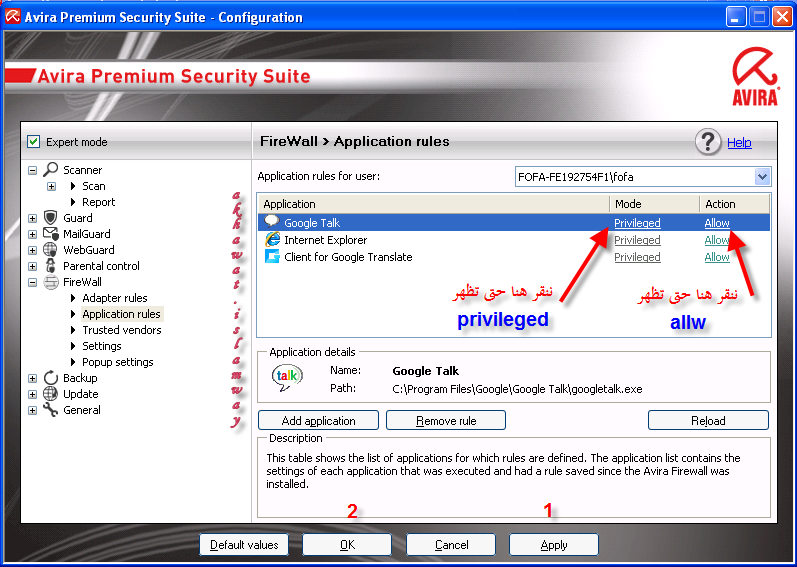Click the Avira title bar icon
797x567 pixels.
click(12, 17)
